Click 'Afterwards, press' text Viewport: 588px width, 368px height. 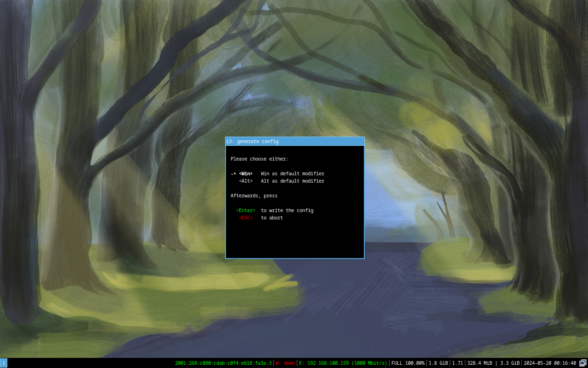[254, 196]
